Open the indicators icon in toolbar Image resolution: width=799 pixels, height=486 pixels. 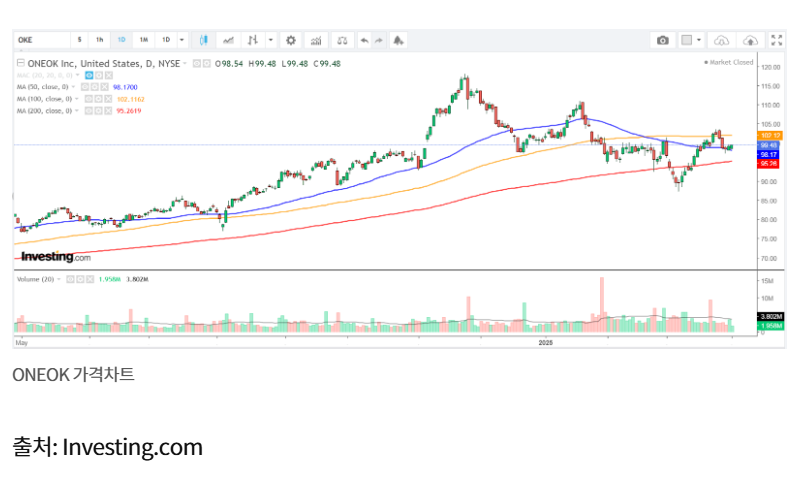(x=316, y=40)
